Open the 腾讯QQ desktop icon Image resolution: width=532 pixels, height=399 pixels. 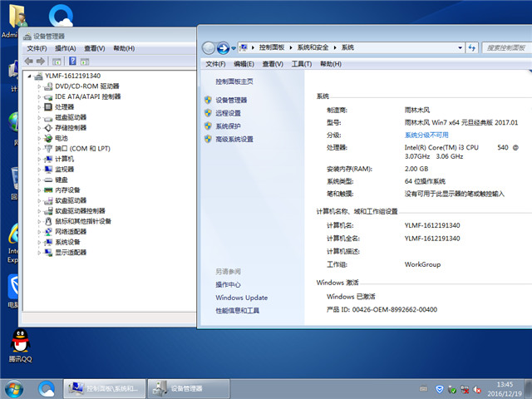pyautogui.click(x=20, y=346)
